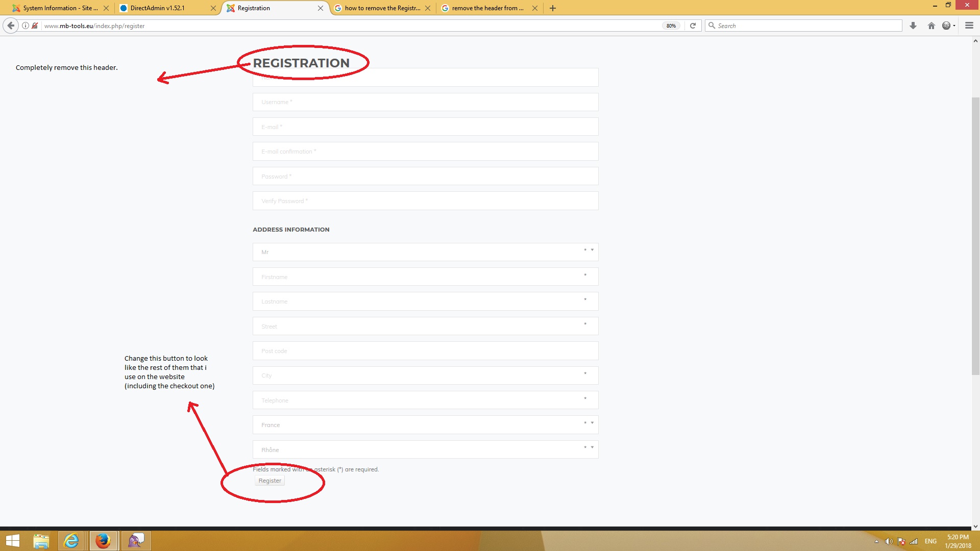
Task: Click the home icon in toolbar
Action: [x=931, y=26]
